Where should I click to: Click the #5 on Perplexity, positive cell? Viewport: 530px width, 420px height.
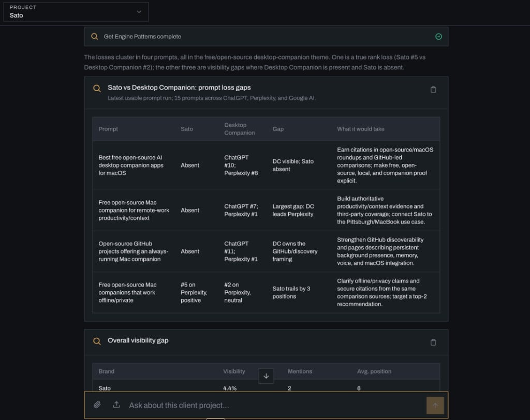pyautogui.click(x=194, y=293)
